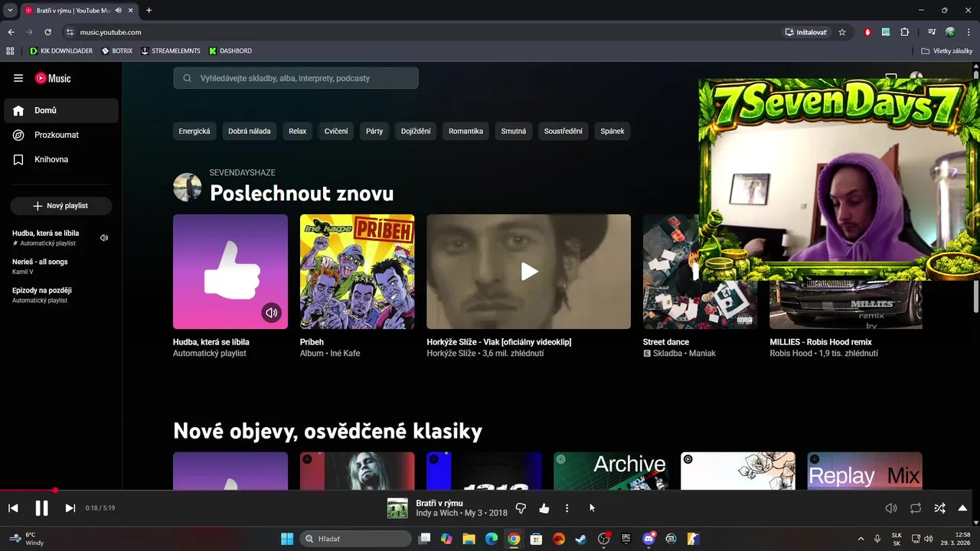Viewport: 980px width, 551px height.
Task: Toggle like for Bratři v rýmu
Action: pyautogui.click(x=544, y=508)
